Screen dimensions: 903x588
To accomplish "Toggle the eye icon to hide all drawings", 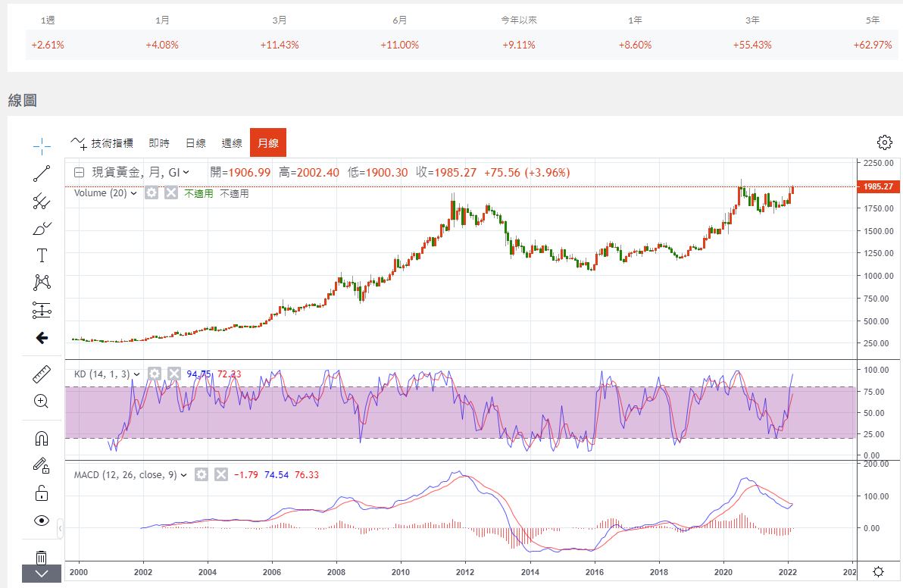I will coord(42,521).
